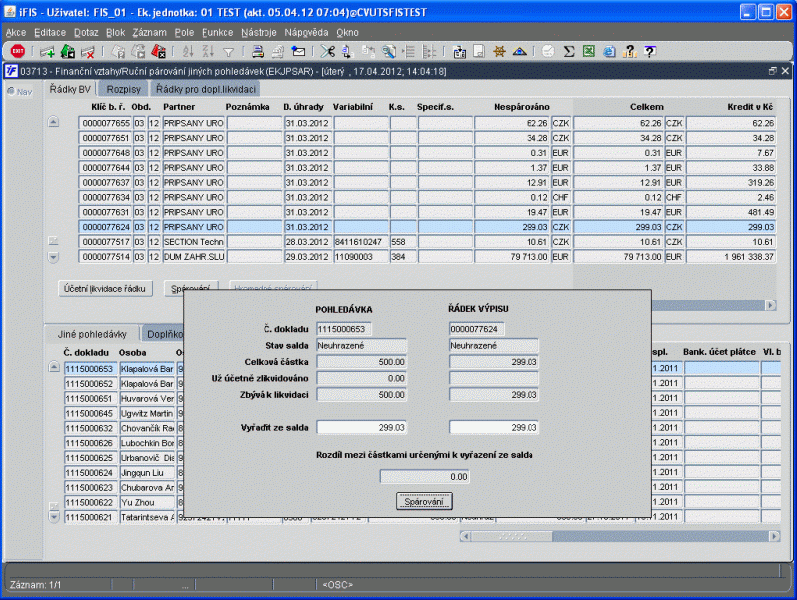This screenshot has height=600, width=797.
Task: Click horizontal scrollbar under the top table
Action: tap(670, 305)
